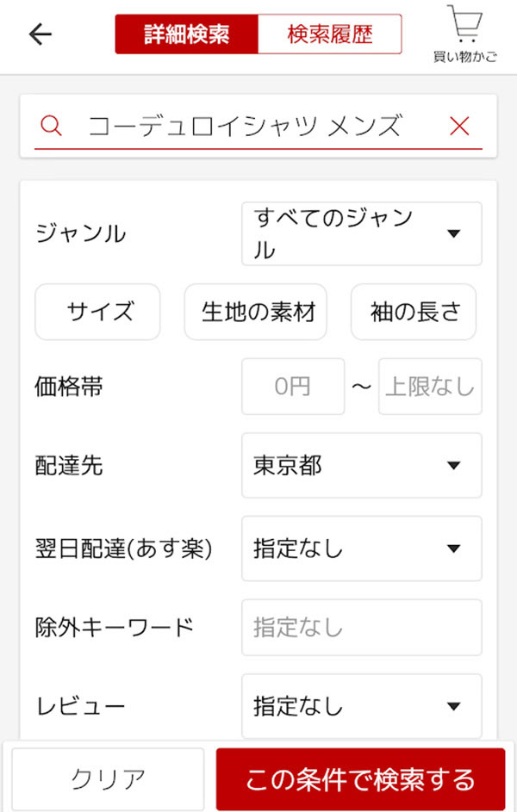The height and width of the screenshot is (812, 517).
Task: Open the 配達先 東京都 dropdown
Action: click(x=361, y=466)
